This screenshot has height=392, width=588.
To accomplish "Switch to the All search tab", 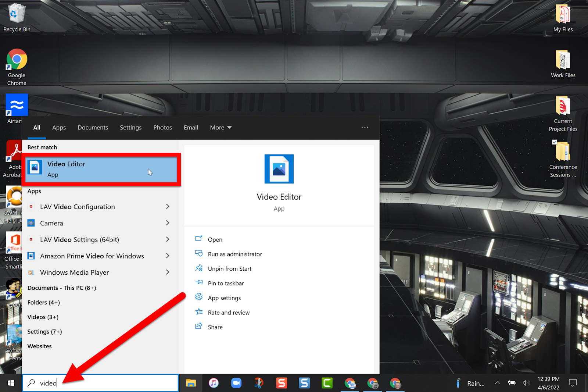I will tap(37, 128).
